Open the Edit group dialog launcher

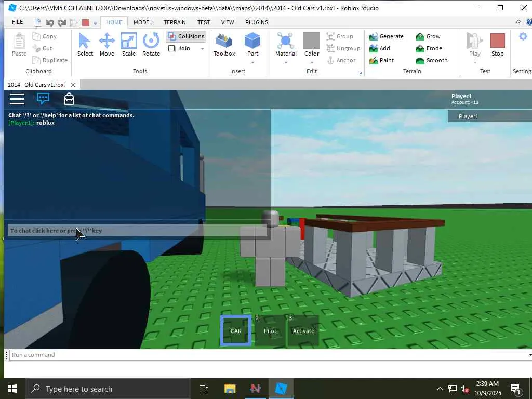[x=360, y=72]
